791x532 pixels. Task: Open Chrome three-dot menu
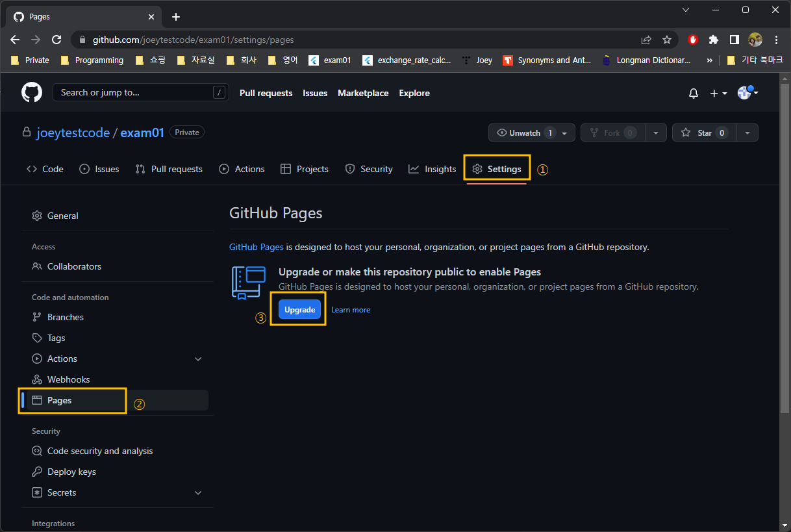776,40
